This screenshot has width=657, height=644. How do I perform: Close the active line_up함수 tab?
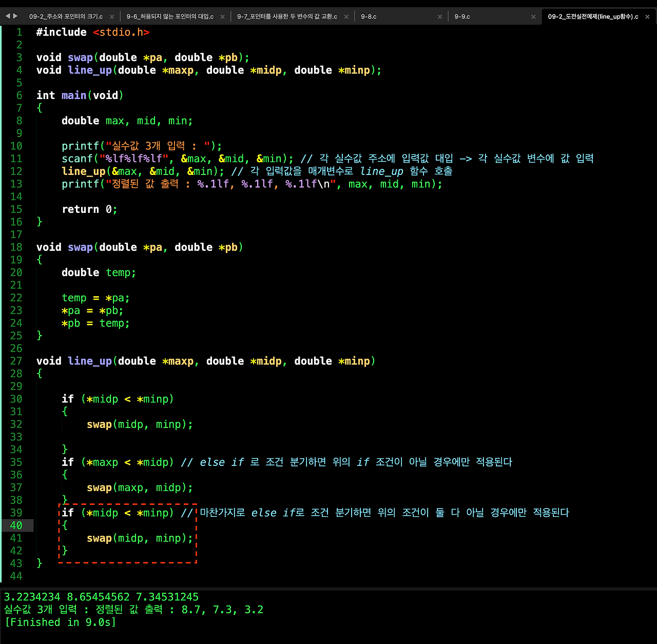click(648, 16)
